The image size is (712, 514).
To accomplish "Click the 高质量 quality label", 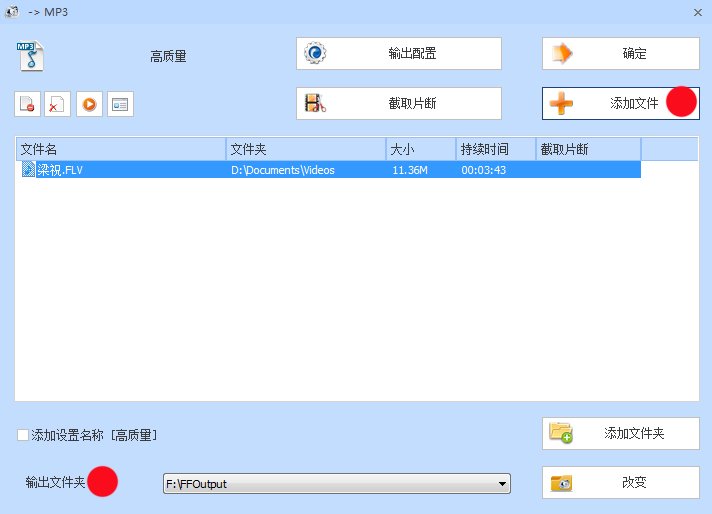I will pos(168,56).
